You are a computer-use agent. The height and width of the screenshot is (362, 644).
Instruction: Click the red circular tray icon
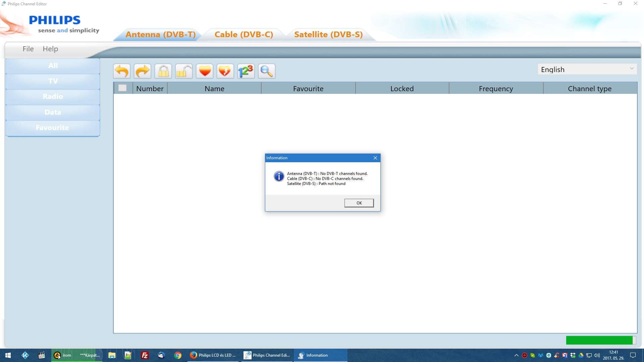(525, 355)
